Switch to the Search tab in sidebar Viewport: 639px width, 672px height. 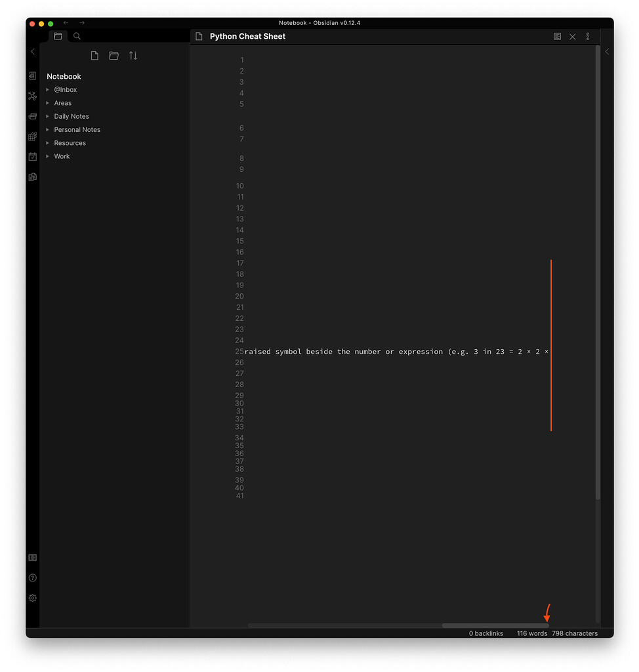[77, 36]
